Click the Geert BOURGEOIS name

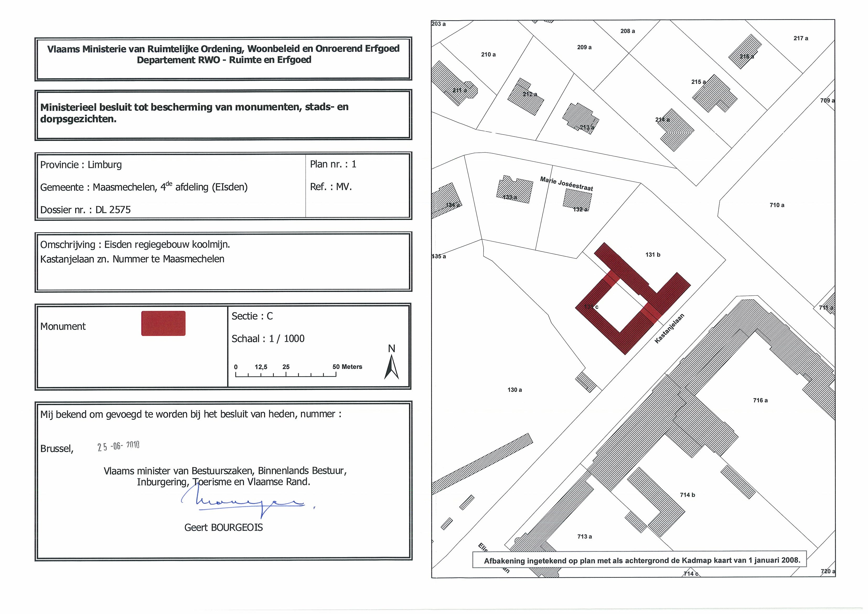click(x=223, y=527)
